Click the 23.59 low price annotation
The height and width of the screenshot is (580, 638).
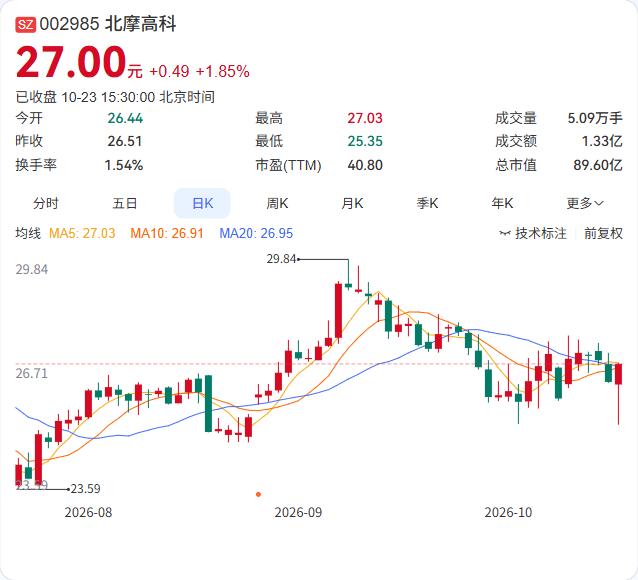click(85, 488)
